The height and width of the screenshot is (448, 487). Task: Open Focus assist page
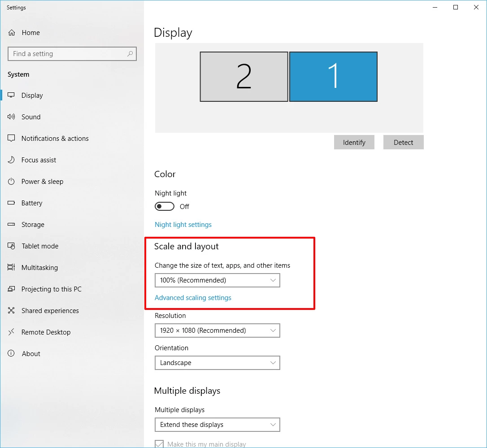[39, 160]
